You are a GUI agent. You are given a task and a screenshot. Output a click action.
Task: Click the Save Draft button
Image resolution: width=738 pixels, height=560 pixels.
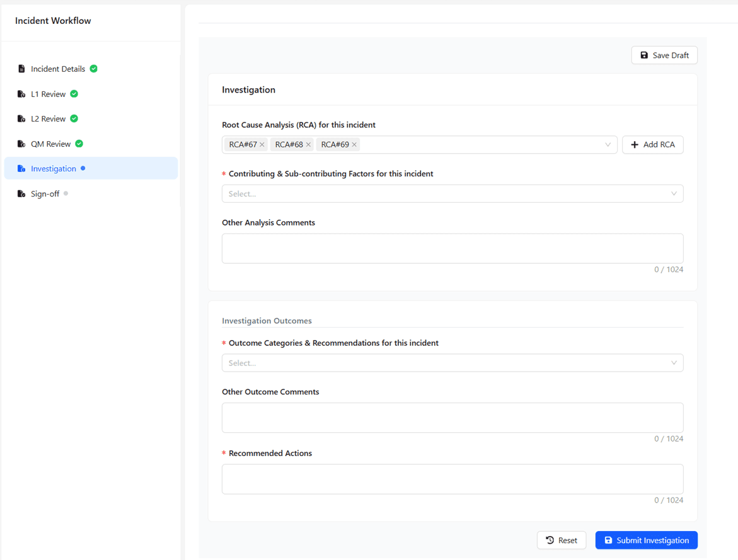[664, 55]
